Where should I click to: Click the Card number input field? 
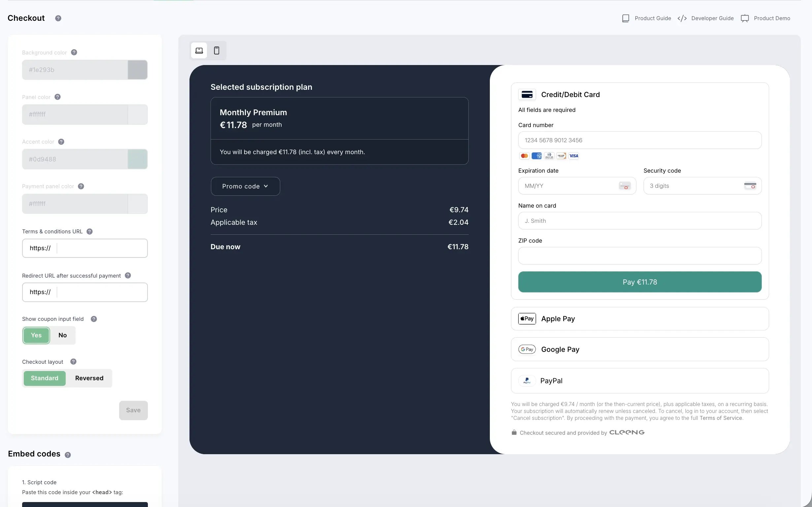pyautogui.click(x=640, y=140)
